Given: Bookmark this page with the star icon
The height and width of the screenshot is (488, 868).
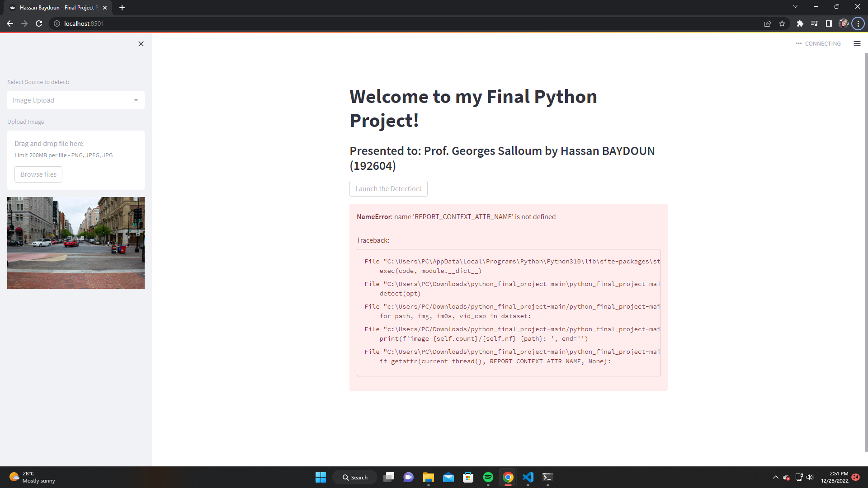Looking at the screenshot, I should point(782,23).
